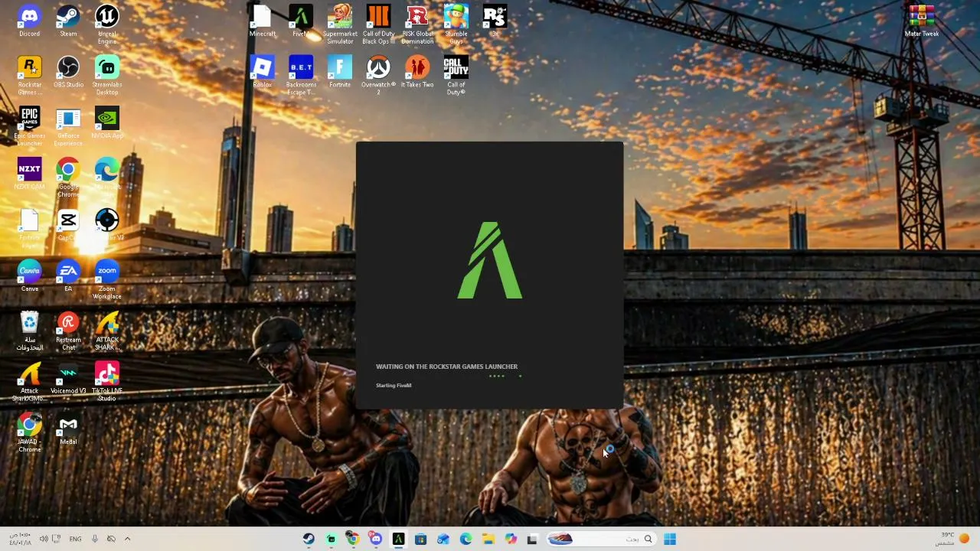Open the Fortnite game shortcut
This screenshot has height=551, width=980.
[340, 72]
